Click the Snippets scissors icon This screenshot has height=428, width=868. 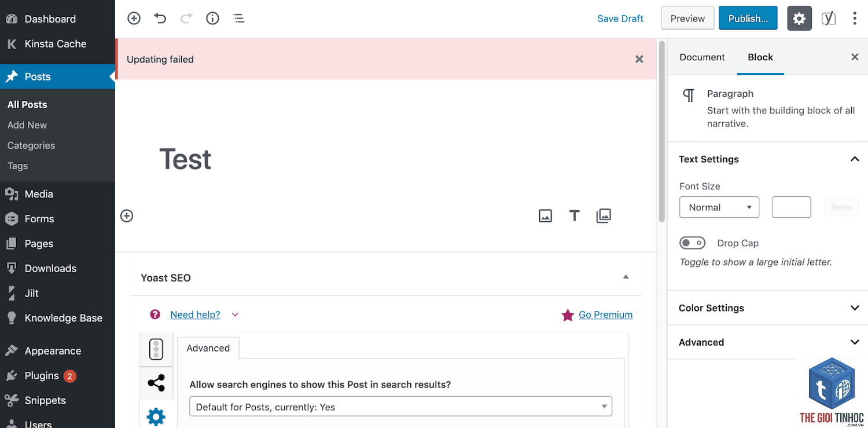(x=12, y=400)
